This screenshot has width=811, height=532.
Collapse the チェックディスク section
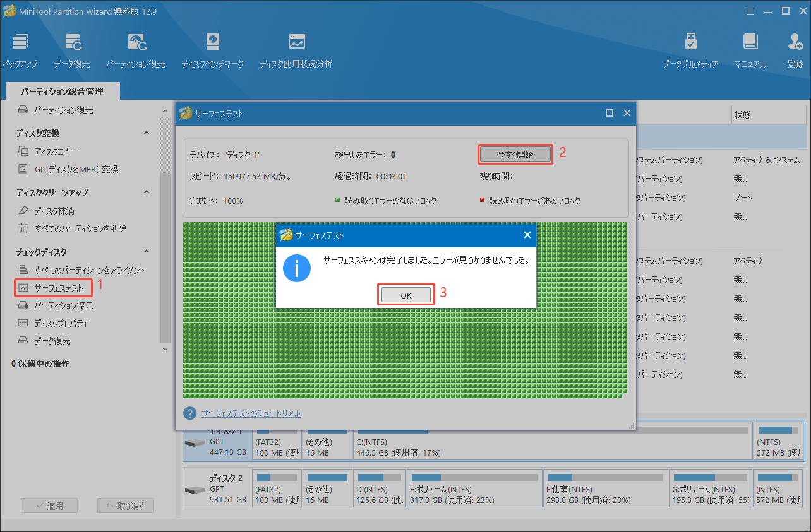click(147, 252)
